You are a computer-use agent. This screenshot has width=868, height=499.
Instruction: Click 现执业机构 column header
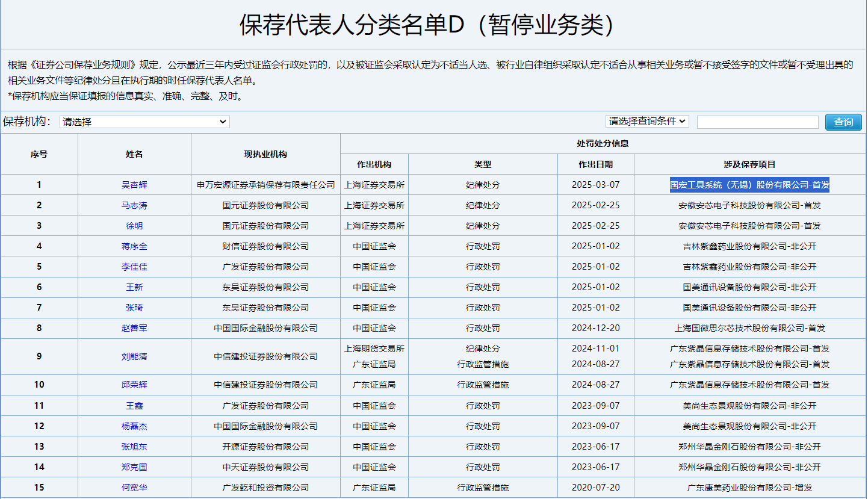tap(265, 154)
